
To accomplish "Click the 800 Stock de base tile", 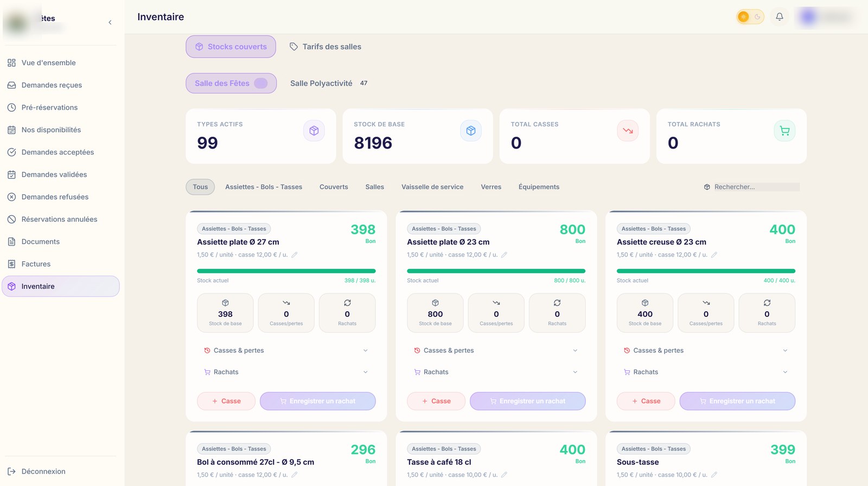I will tap(435, 313).
